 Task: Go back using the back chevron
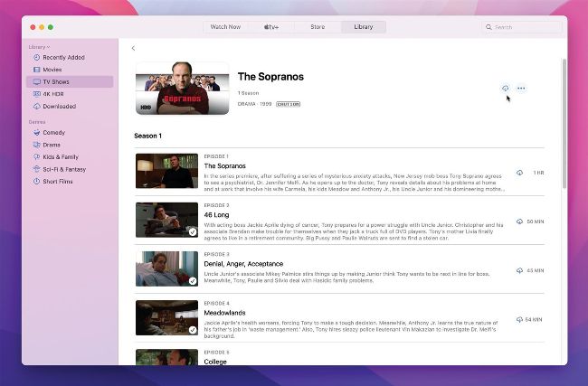pos(133,48)
